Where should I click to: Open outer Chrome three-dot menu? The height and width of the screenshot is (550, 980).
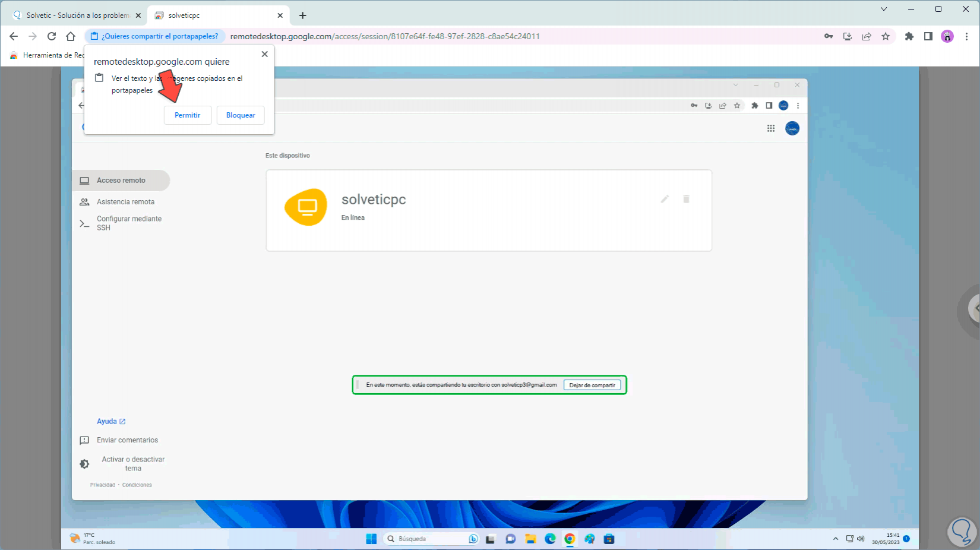966,36
